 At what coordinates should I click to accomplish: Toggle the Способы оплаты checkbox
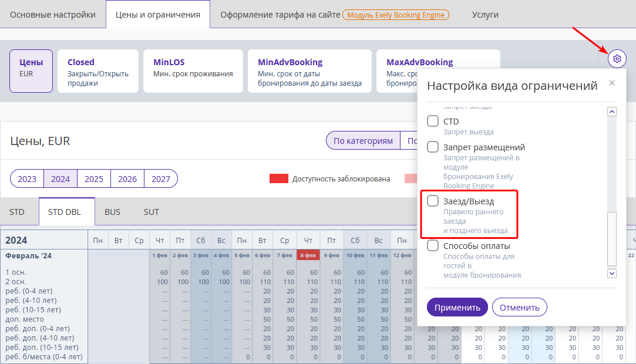(x=433, y=245)
